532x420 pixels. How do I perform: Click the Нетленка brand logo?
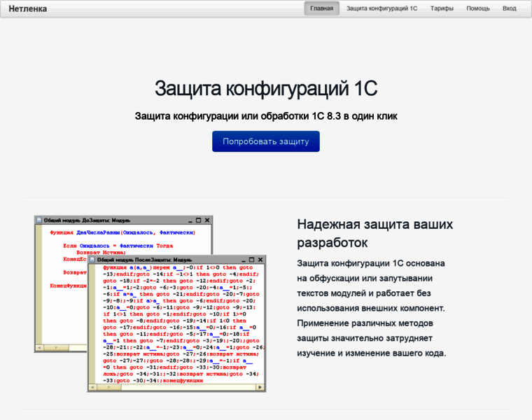[28, 9]
